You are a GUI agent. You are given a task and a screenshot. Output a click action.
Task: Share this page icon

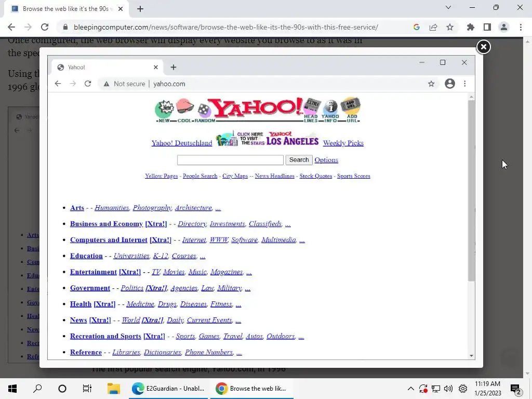pos(433,27)
